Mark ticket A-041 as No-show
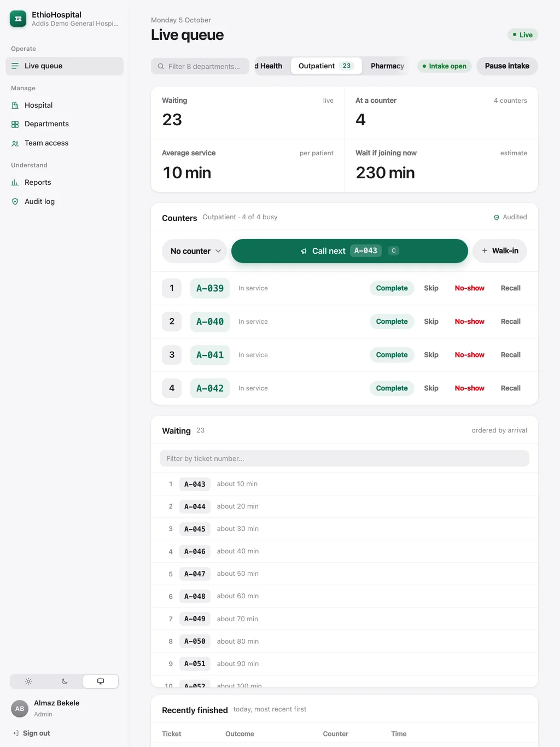The height and width of the screenshot is (747, 560). coord(470,355)
